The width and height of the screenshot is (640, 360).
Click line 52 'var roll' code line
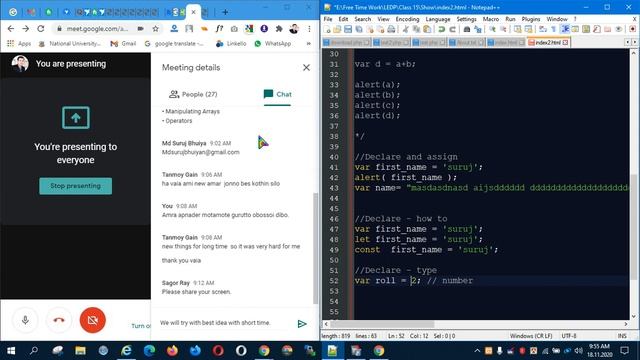pyautogui.click(x=413, y=280)
